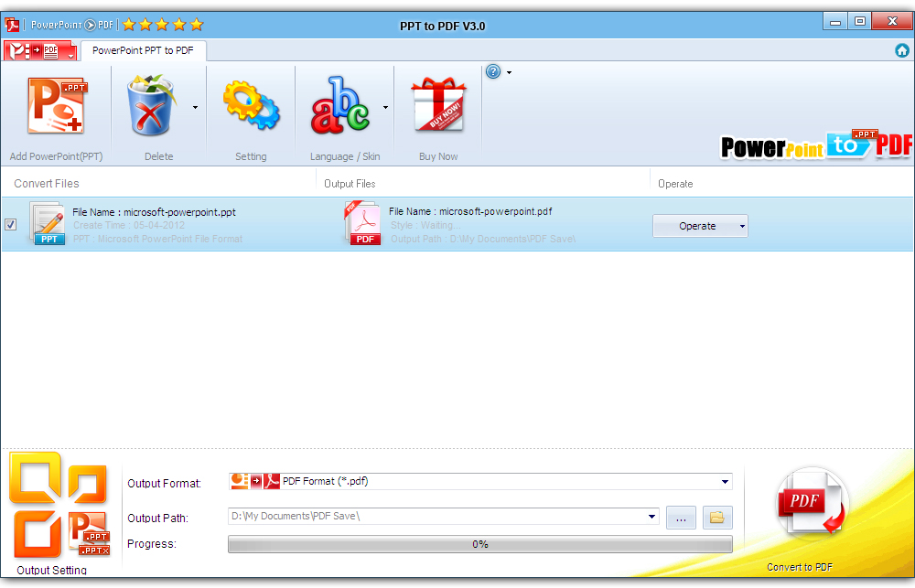
Task: Click the blue help question mark icon
Action: pos(493,71)
